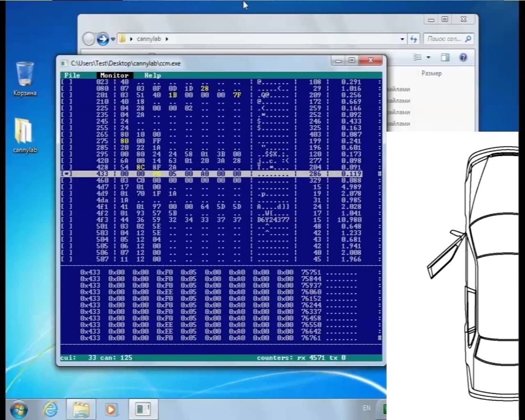The height and width of the screenshot is (420, 525).
Task: Open Windows Explorer taskbar icon
Action: [81, 409]
